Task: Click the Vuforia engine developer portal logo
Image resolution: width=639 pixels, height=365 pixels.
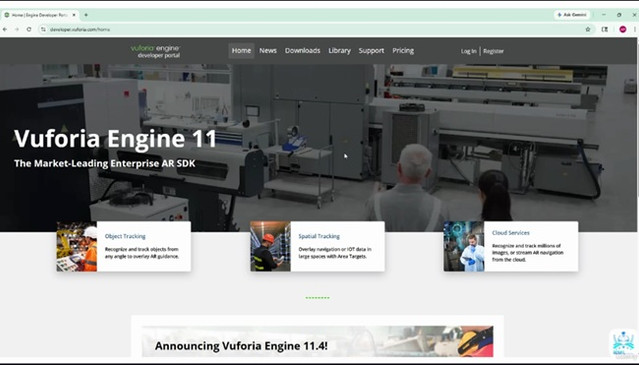Action: (155, 51)
